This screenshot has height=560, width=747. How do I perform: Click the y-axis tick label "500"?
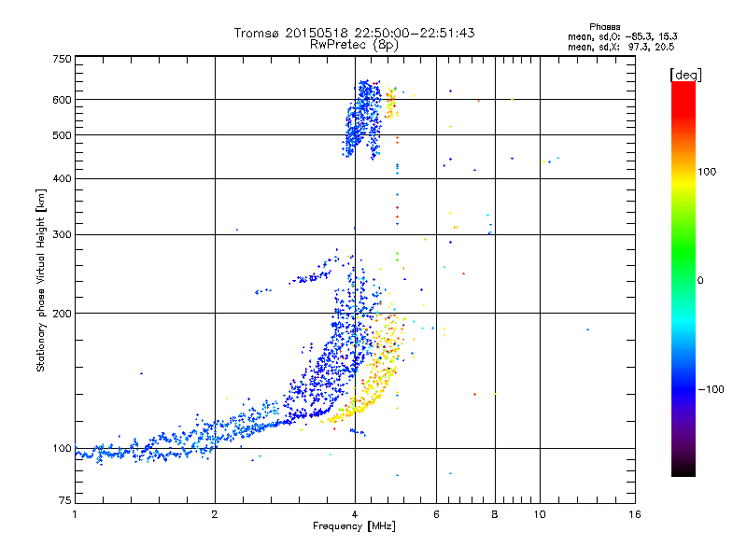coord(63,135)
